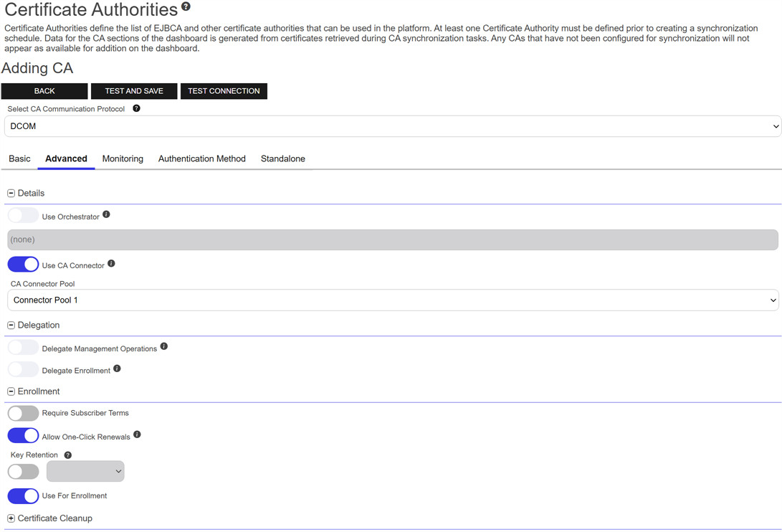Click the info icon beside Delegate Enrollment
The image size is (782, 532).
pos(117,369)
